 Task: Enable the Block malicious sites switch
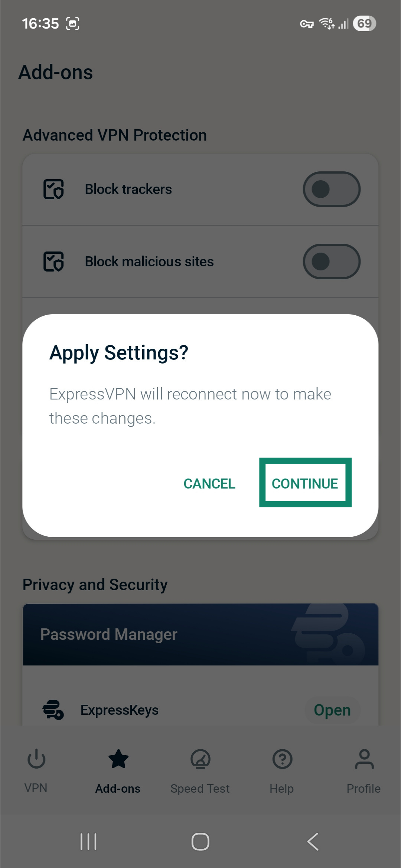(x=332, y=262)
